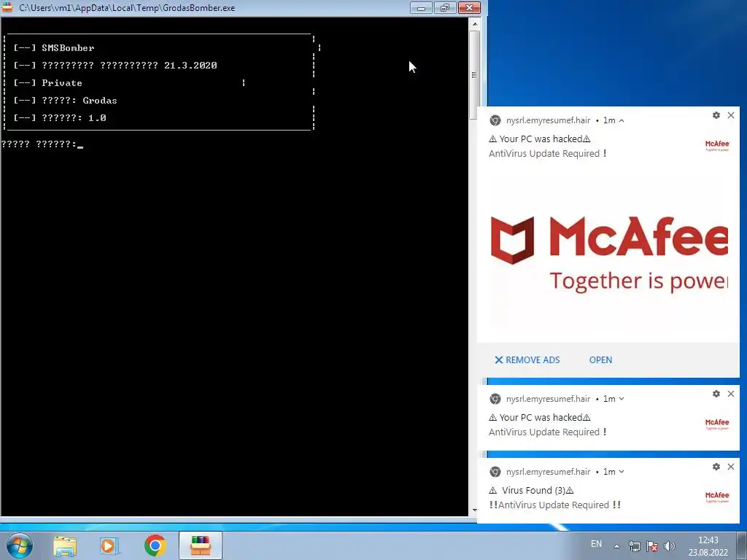The width and height of the screenshot is (747, 560).
Task: Click OPEN on the McAfee notification
Action: coord(601,360)
